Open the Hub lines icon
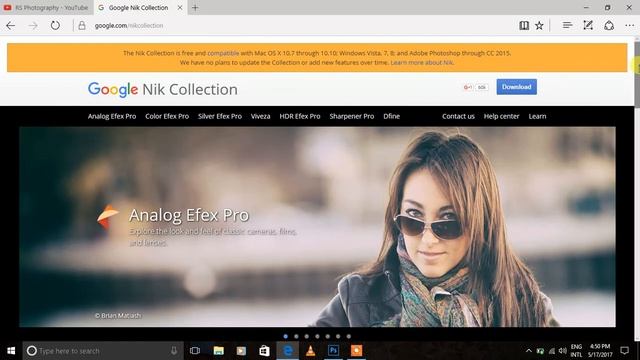This screenshot has height=360, width=640. click(x=567, y=25)
